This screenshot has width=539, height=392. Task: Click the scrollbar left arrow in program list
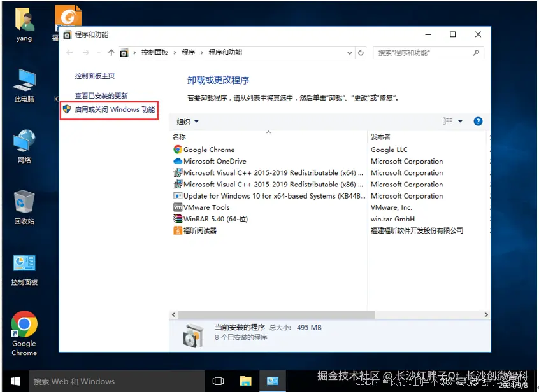[x=173, y=315]
